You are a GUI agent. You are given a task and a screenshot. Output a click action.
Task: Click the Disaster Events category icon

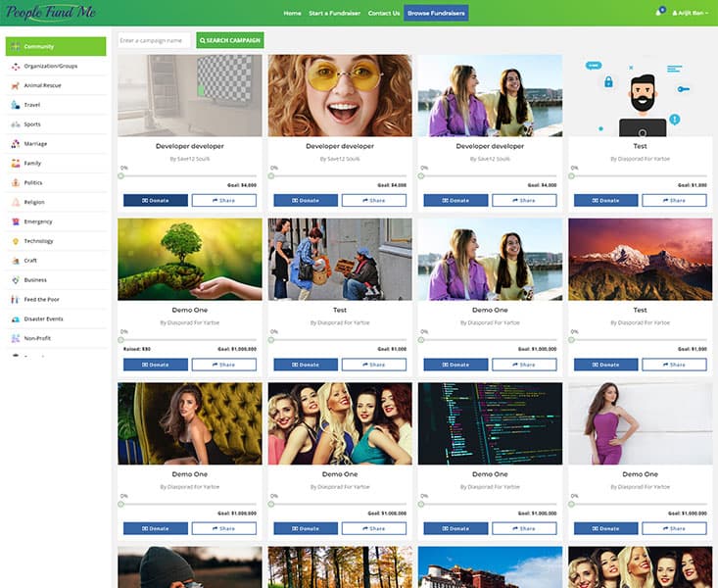(x=16, y=318)
